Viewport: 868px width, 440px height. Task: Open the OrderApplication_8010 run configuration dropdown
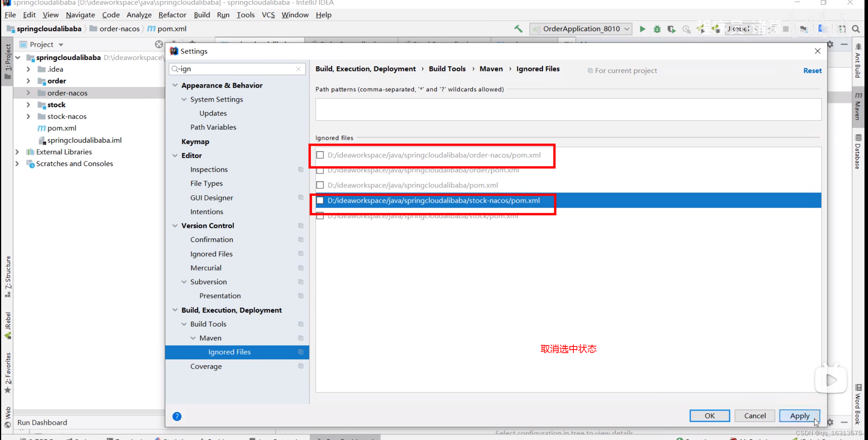point(580,29)
